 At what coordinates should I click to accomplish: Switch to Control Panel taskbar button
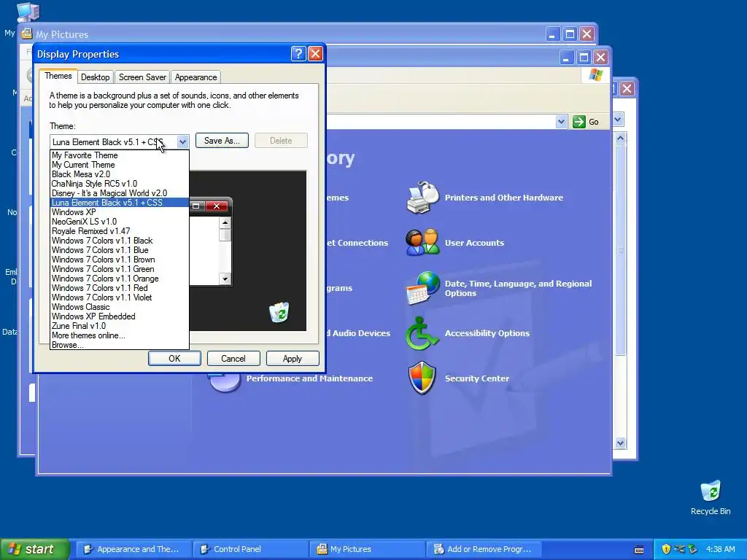pos(250,549)
